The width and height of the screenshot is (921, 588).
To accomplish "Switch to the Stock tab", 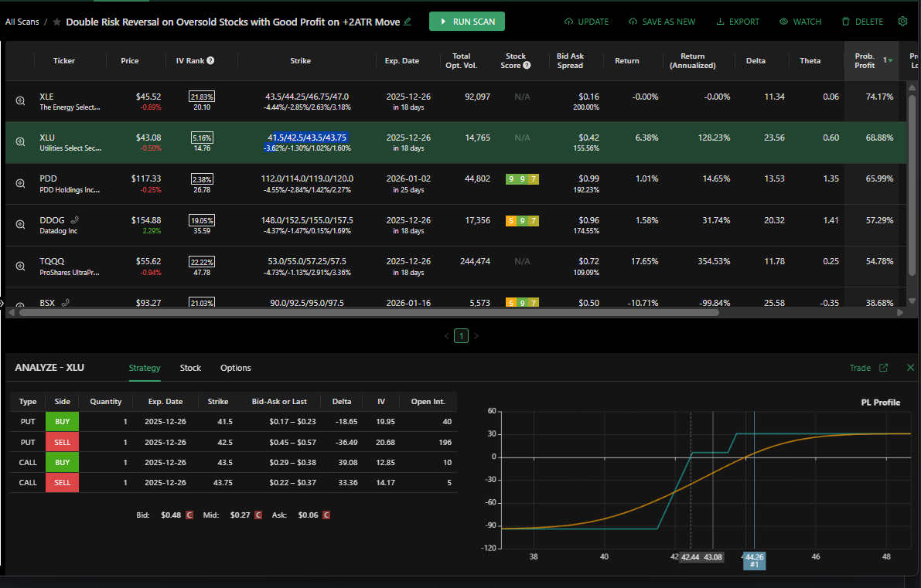I will pos(190,368).
